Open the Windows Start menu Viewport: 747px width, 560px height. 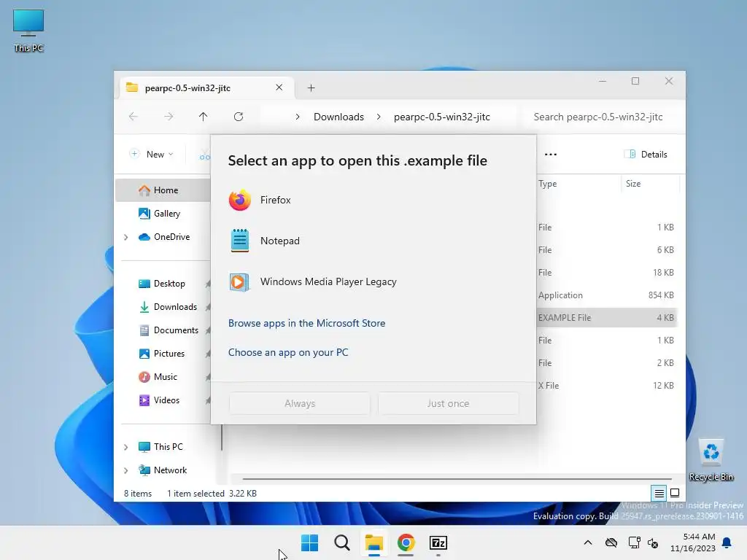(309, 542)
